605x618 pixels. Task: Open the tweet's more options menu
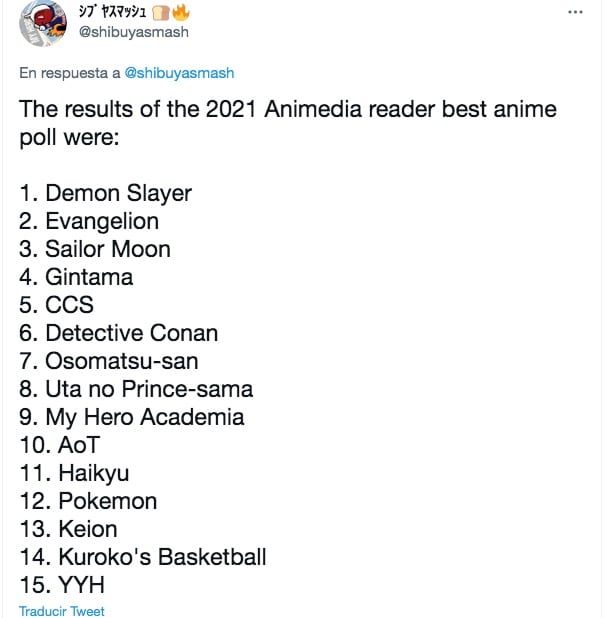pyautogui.click(x=574, y=12)
